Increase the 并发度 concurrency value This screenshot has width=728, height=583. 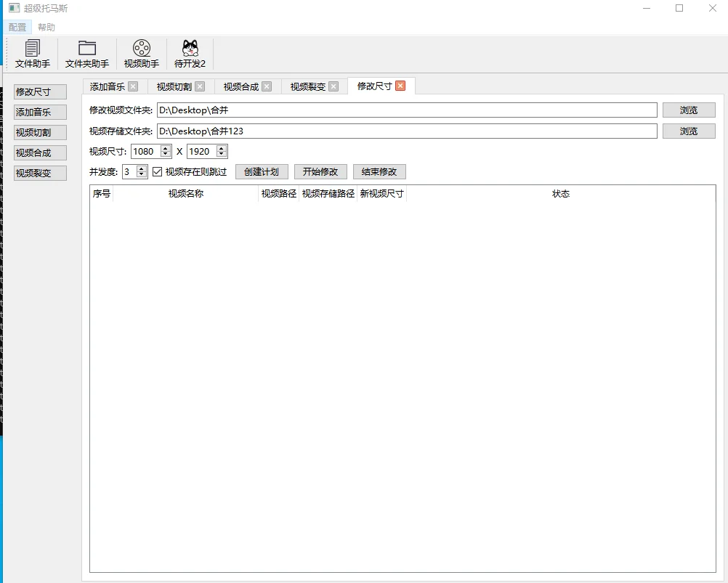point(142,169)
